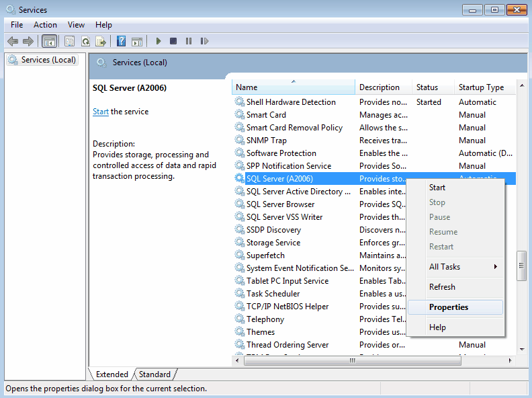Select the Tablet PC Input Service row

[x=320, y=281]
